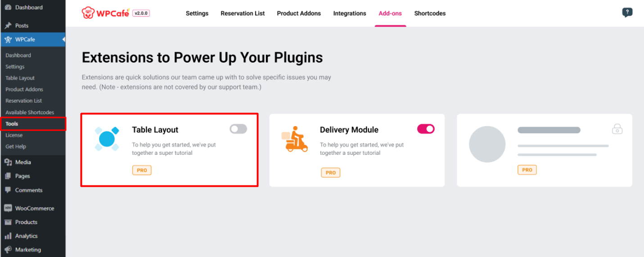Open License in the sidebar submenu
The height and width of the screenshot is (257, 644).
14,135
